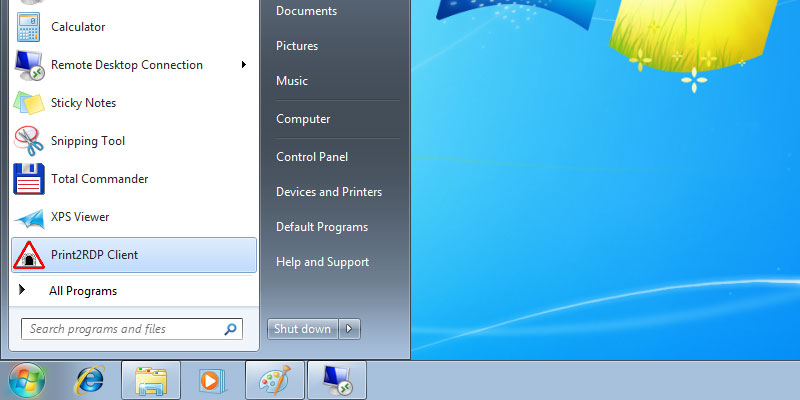Viewport: 800px width, 400px height.
Task: Click Internet Explorer taskbar icon
Action: [x=90, y=380]
